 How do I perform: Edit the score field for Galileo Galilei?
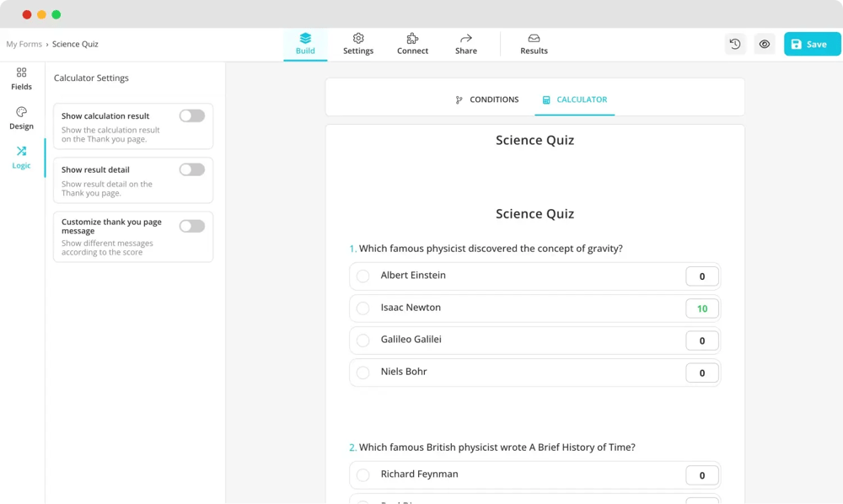point(701,340)
